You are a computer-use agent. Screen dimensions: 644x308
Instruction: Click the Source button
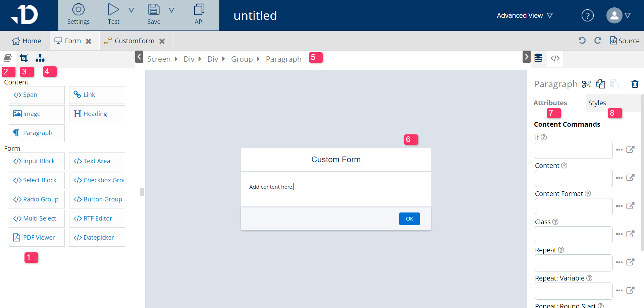point(625,41)
